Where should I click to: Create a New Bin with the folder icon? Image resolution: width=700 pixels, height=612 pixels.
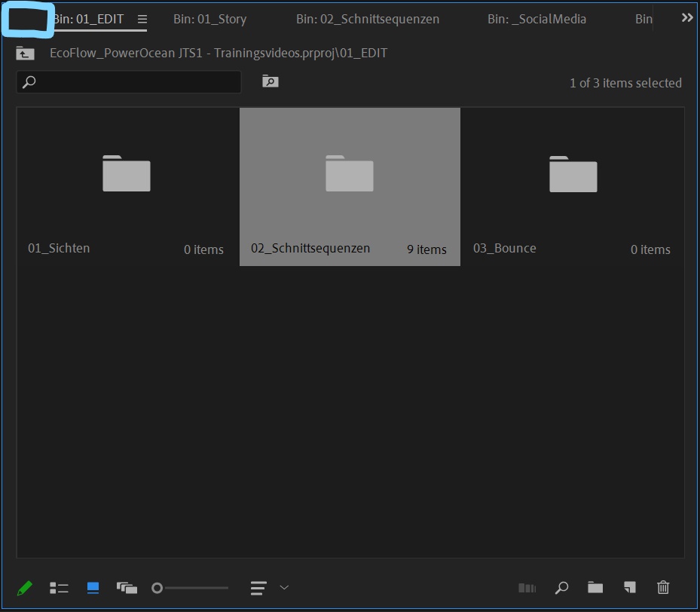(x=595, y=588)
